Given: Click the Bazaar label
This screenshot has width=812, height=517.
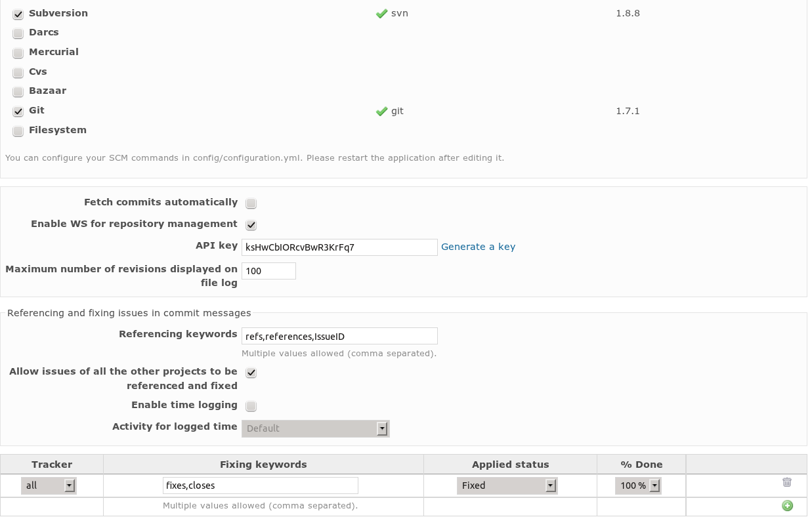Looking at the screenshot, I should tap(47, 91).
